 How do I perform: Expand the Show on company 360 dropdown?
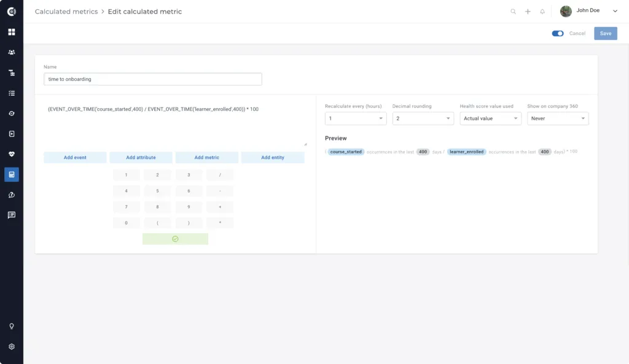[x=558, y=118]
